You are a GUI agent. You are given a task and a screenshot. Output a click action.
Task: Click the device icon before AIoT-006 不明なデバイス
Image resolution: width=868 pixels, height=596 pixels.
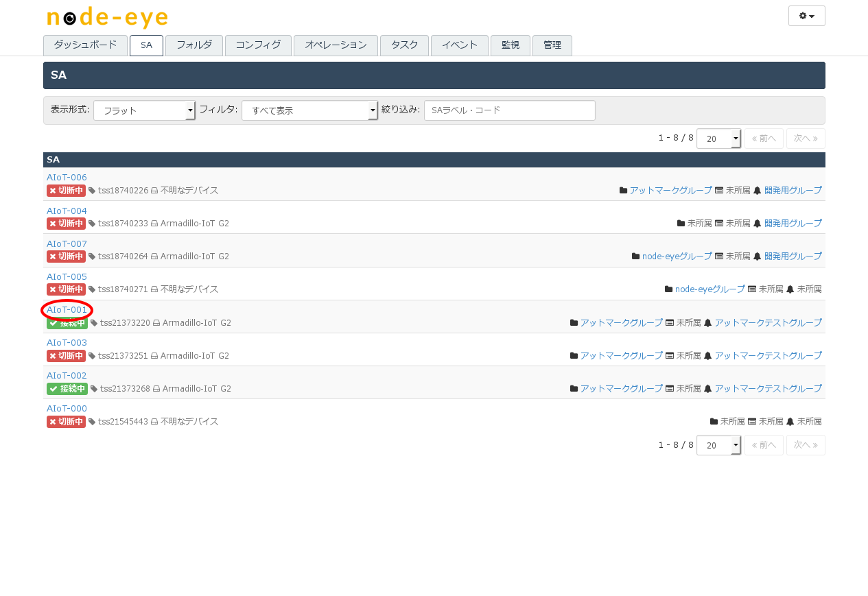click(x=154, y=191)
